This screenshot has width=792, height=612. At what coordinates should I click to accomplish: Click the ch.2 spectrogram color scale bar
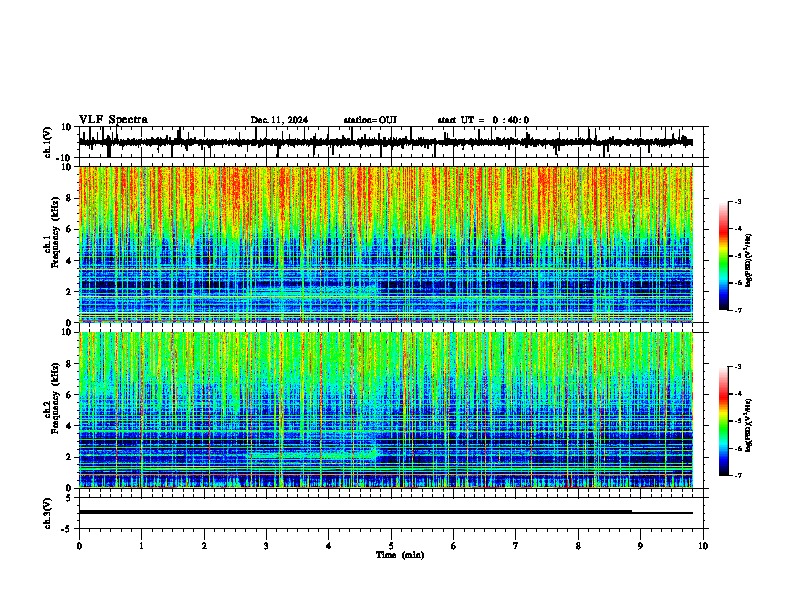(x=724, y=421)
